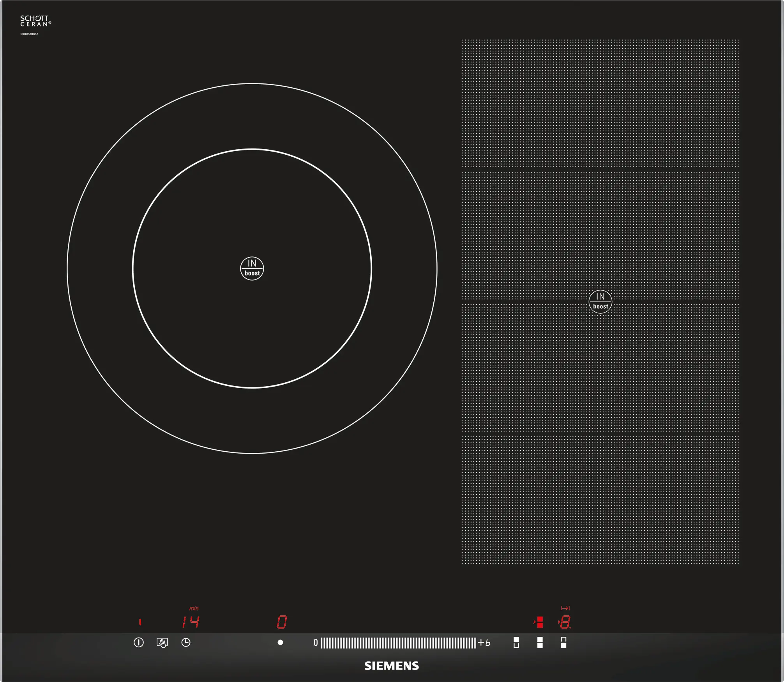This screenshot has width=784, height=682.
Task: Tap the red 8 flex zone display
Action: 565,622
